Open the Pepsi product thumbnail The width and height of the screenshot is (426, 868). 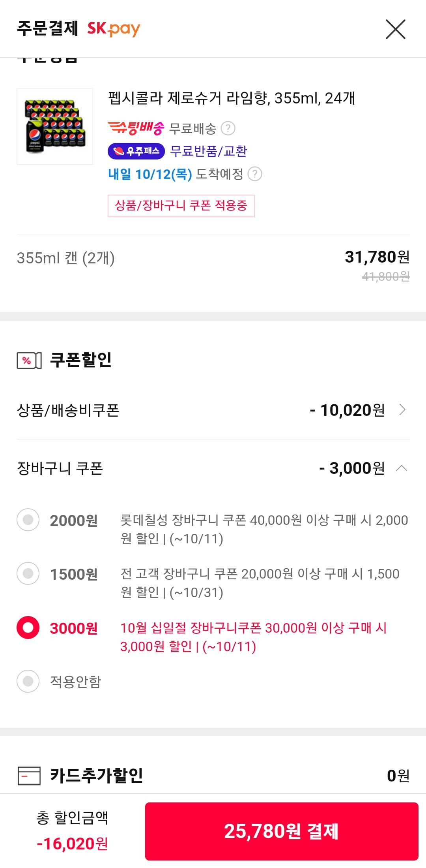55,126
